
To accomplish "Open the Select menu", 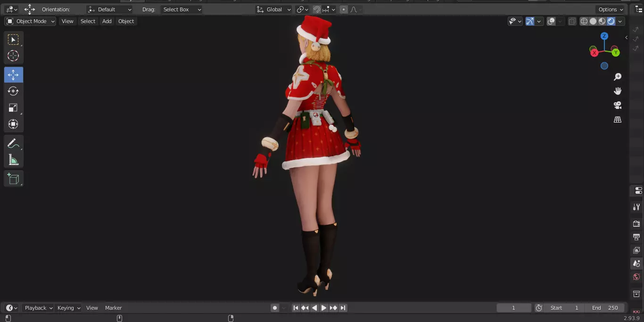I will pos(88,21).
